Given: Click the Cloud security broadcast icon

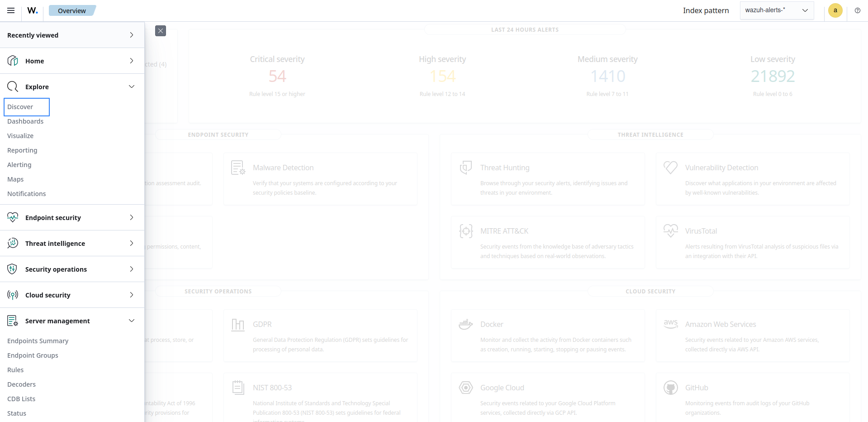Looking at the screenshot, I should coord(13,295).
